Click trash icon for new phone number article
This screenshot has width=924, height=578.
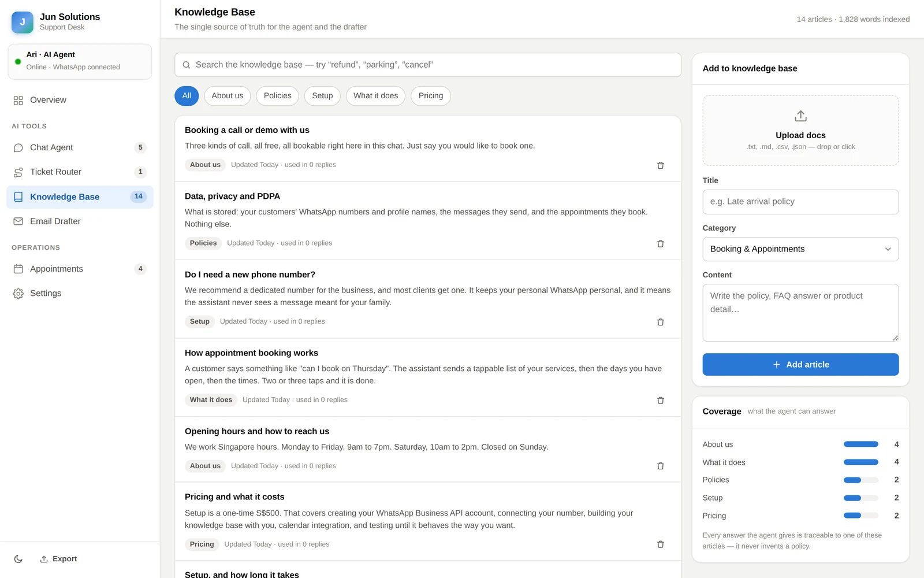coord(660,322)
